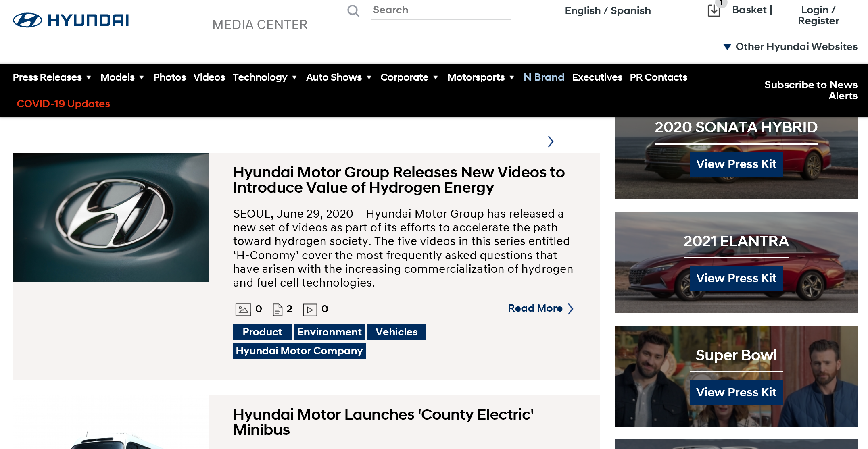Image resolution: width=868 pixels, height=449 pixels.
Task: Open the Photos nav item
Action: coord(169,77)
